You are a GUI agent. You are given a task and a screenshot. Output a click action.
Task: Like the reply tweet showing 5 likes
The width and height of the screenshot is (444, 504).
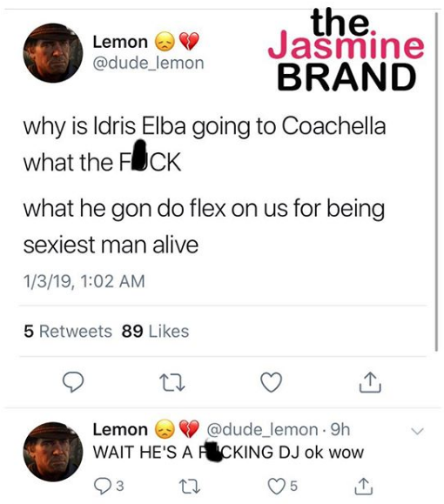pos(283,486)
